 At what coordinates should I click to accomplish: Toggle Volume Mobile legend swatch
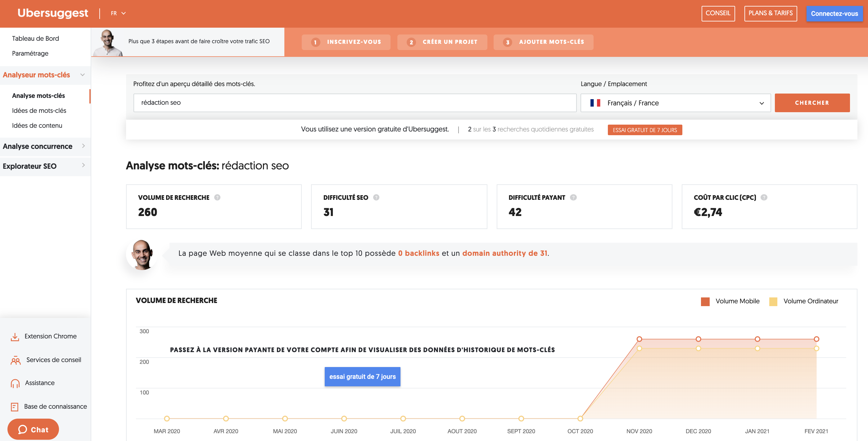[705, 301]
